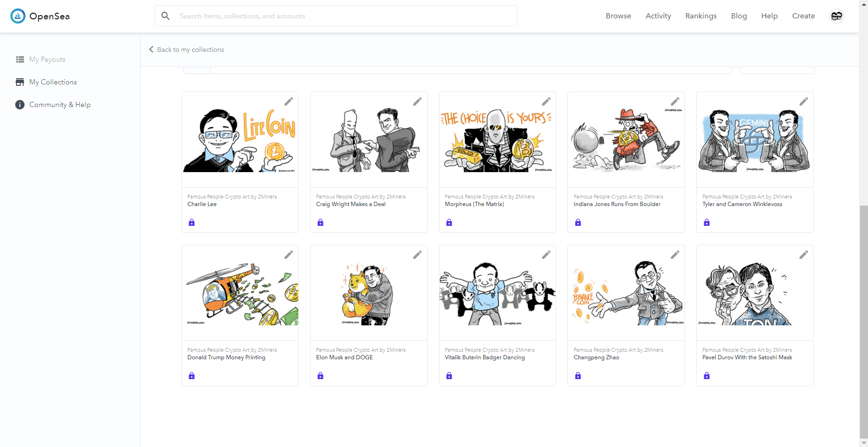Click pencil icon on Tyler and Cameron Winklevoss

(x=803, y=101)
